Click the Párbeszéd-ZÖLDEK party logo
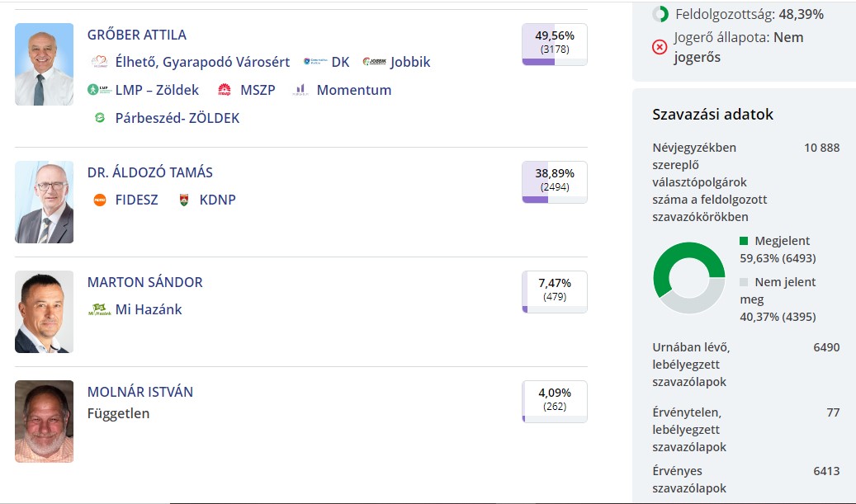The height and width of the screenshot is (504, 856). (x=99, y=118)
